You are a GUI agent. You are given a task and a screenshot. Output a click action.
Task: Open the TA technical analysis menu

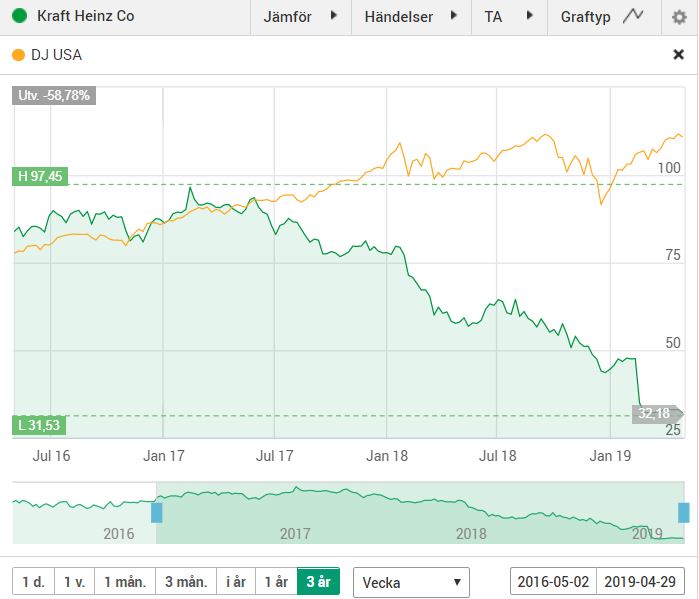click(x=509, y=17)
